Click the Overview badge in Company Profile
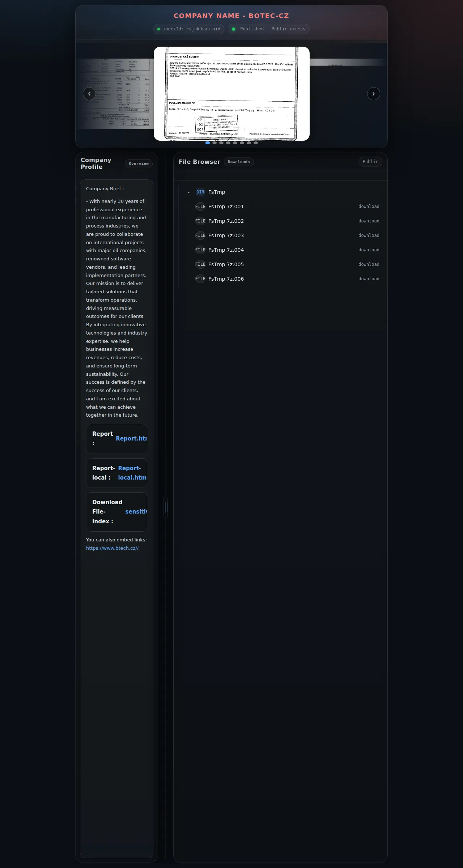Viewport: 463px width, 868px height. 139,163
